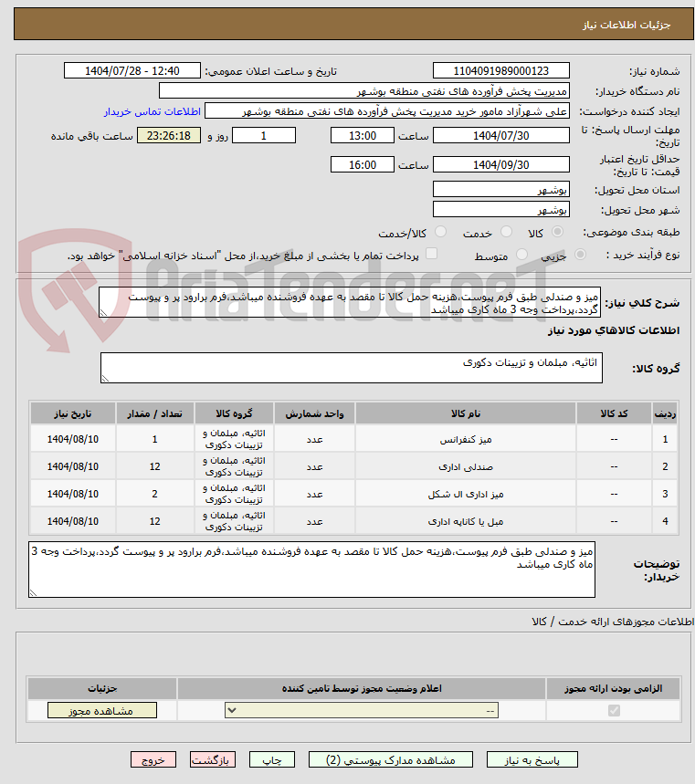Click the واحد شمارش column header
695x784 pixels.
pos(314,413)
